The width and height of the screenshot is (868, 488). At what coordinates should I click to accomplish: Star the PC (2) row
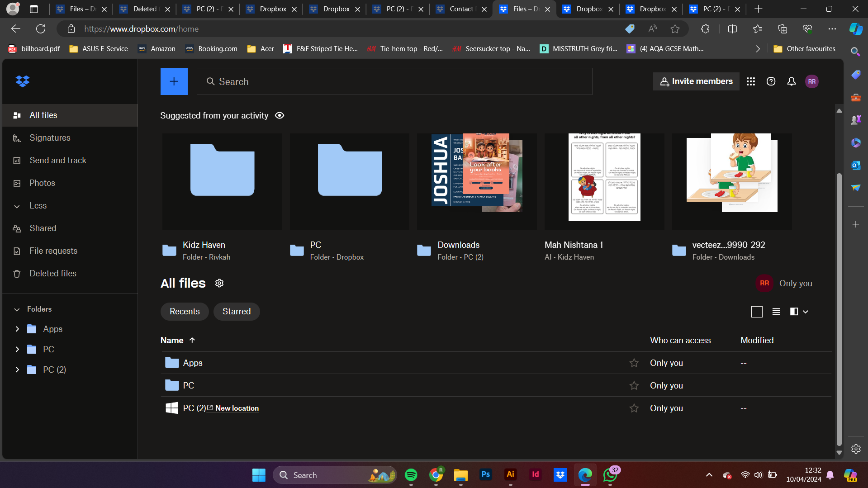pyautogui.click(x=634, y=408)
